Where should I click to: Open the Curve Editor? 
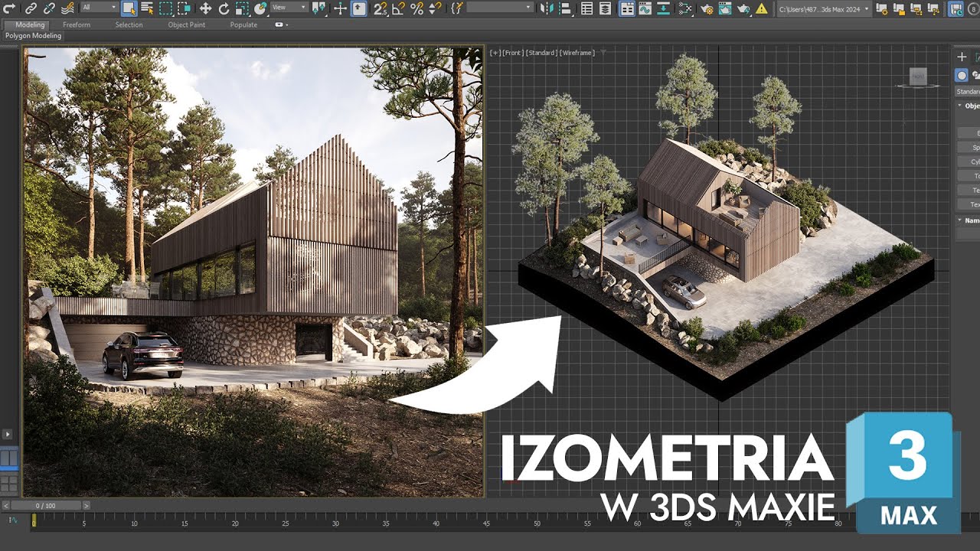click(x=645, y=8)
